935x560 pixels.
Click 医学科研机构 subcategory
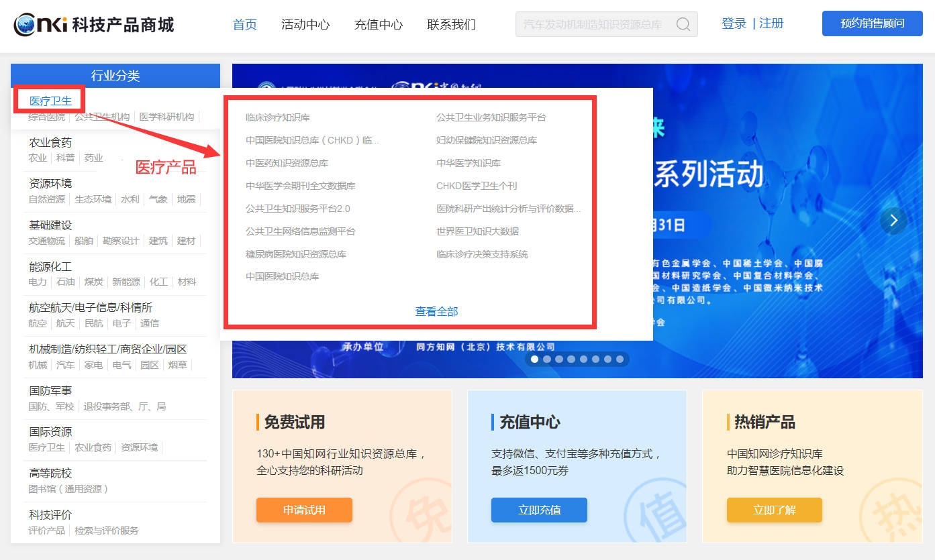(166, 117)
